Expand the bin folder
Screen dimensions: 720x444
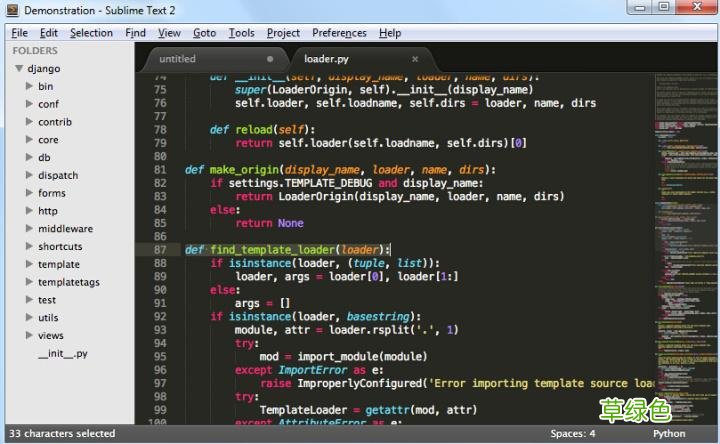29,86
